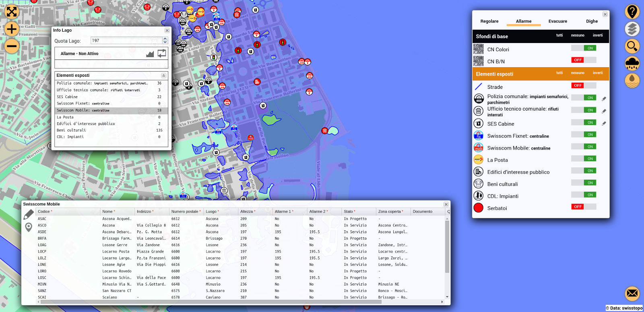This screenshot has width=644, height=312.
Task: Sort table by Codice column header
Action: 68,211
